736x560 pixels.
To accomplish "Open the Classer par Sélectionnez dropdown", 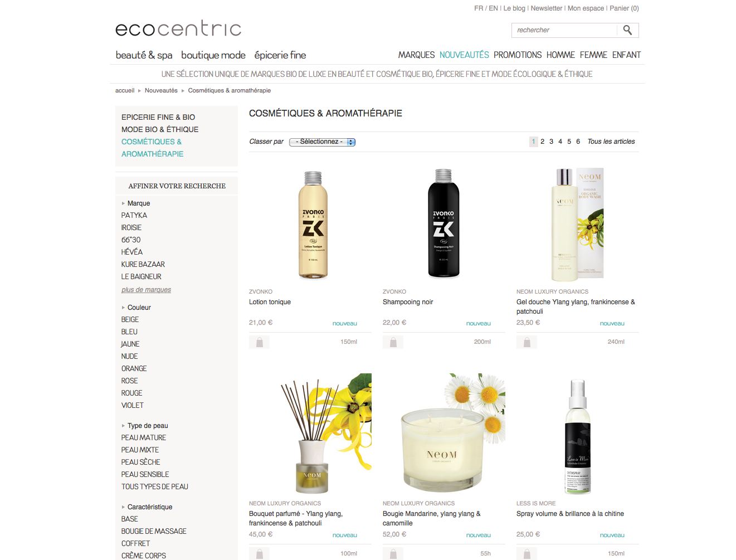I will (x=322, y=142).
